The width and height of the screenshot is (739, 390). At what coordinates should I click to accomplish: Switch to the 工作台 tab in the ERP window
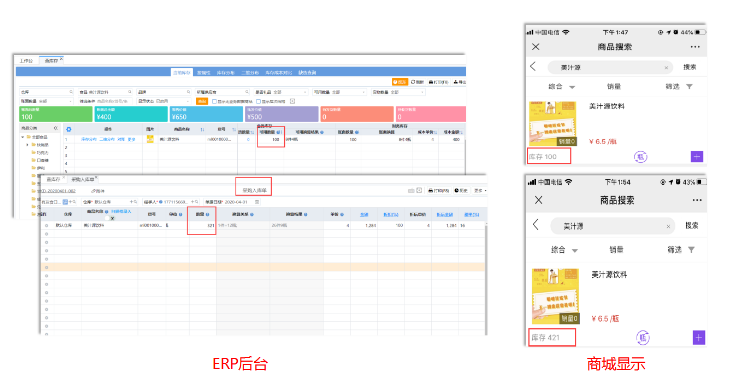tap(26, 60)
